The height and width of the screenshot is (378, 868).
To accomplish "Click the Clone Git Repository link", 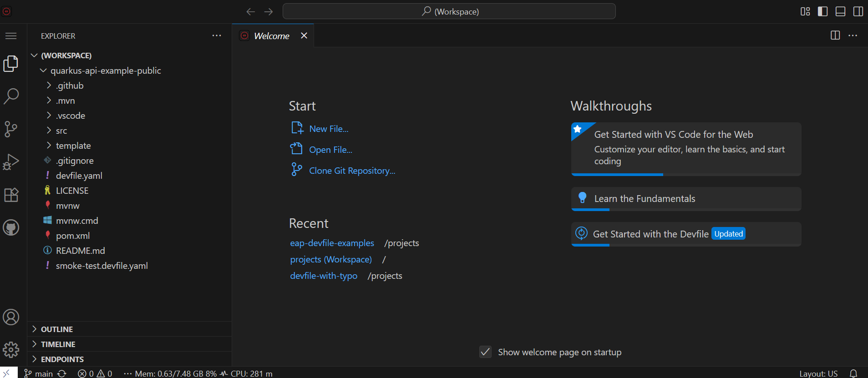I will coord(352,171).
